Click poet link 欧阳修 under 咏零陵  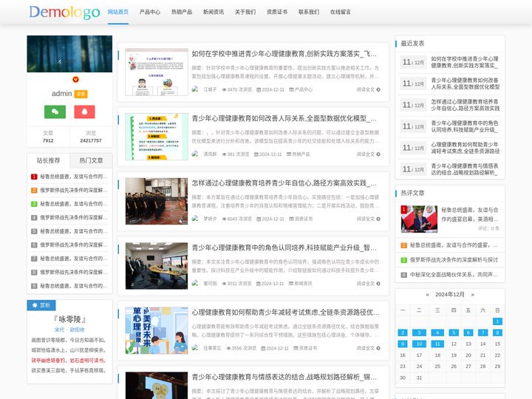(x=78, y=330)
